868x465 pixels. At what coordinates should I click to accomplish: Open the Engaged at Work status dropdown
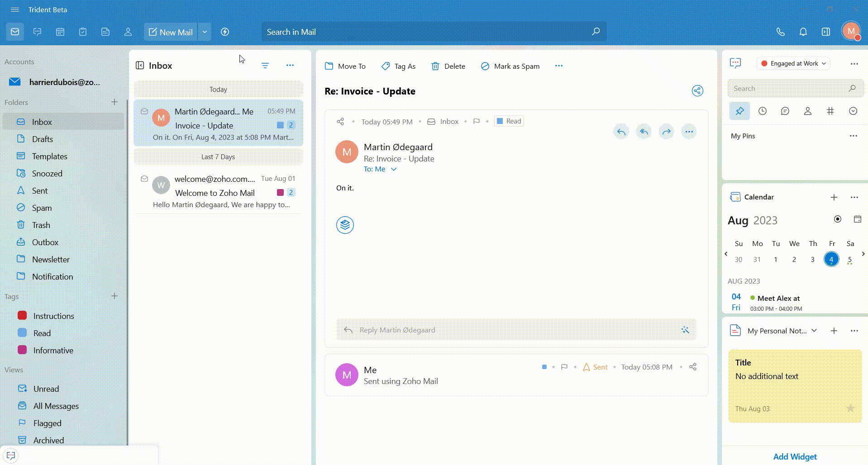click(793, 64)
